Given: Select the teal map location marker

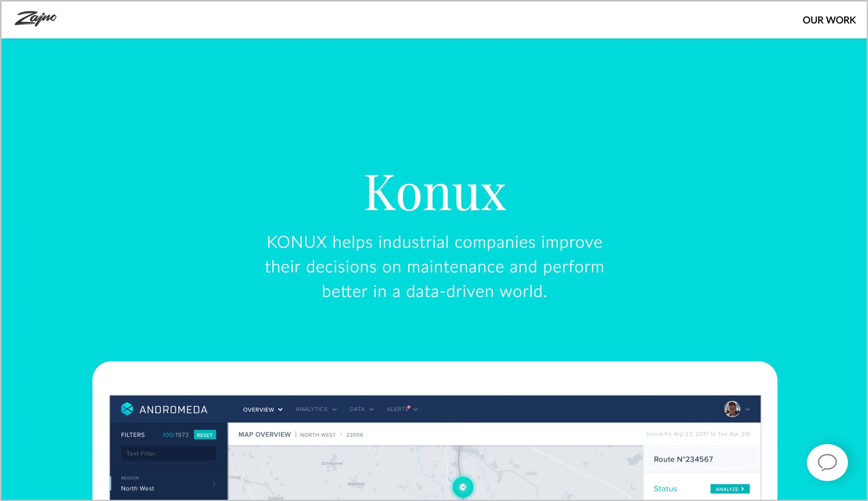Looking at the screenshot, I should tap(463, 487).
